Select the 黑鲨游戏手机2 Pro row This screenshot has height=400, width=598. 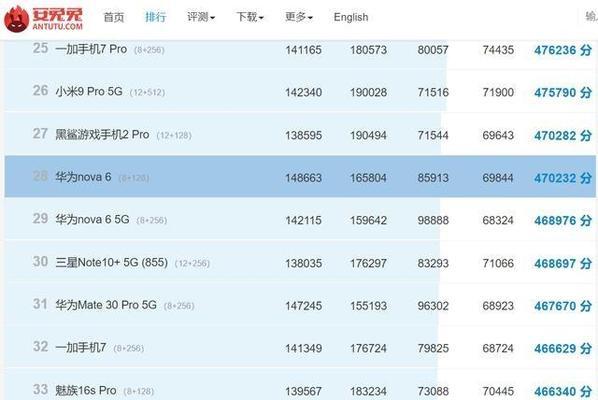click(300, 134)
